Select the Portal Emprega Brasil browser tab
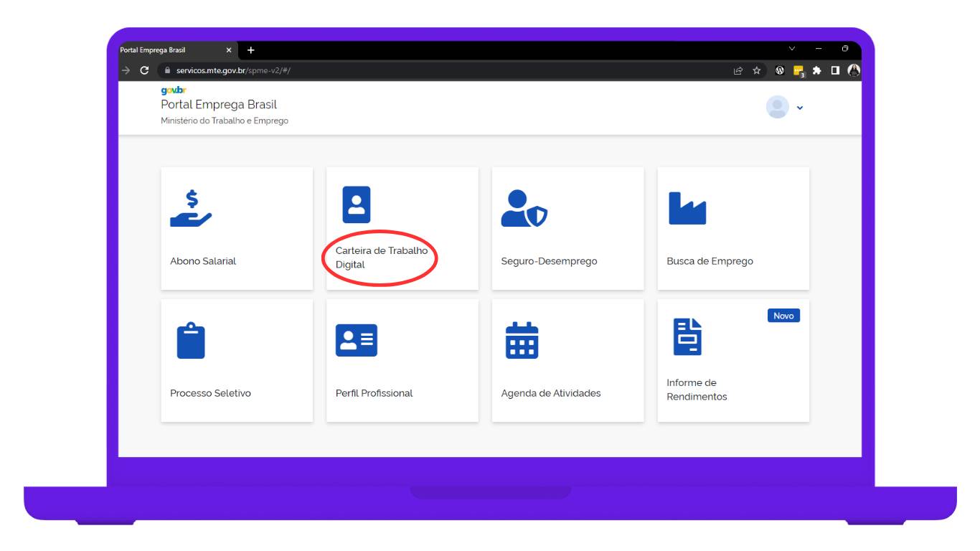980x551 pixels. click(172, 50)
